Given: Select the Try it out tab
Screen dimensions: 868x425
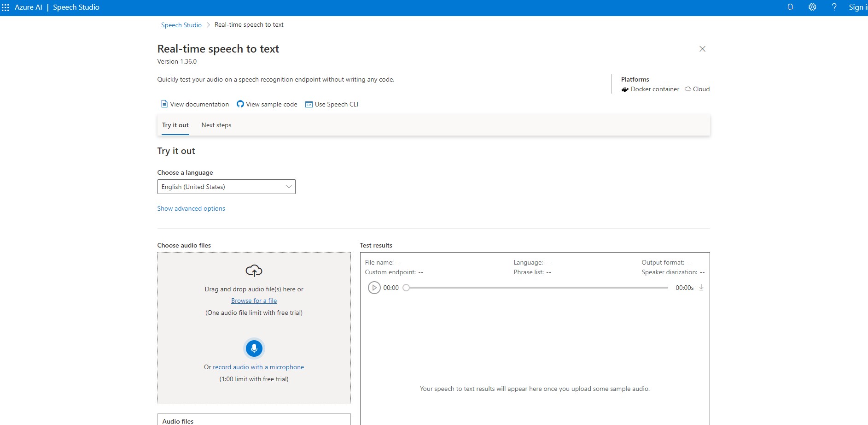Looking at the screenshot, I should (175, 125).
